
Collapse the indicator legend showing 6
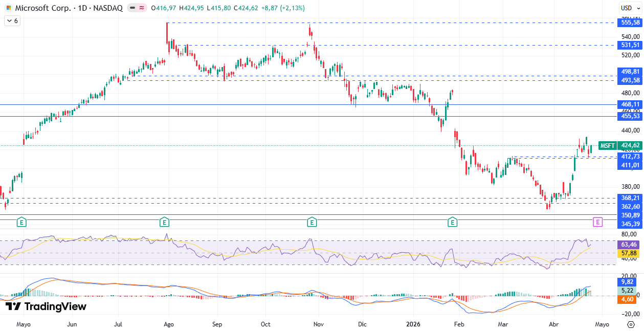tap(11, 21)
